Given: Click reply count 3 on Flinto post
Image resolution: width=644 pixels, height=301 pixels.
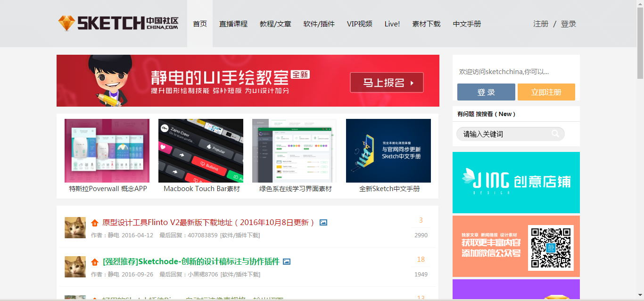Looking at the screenshot, I should (421, 220).
